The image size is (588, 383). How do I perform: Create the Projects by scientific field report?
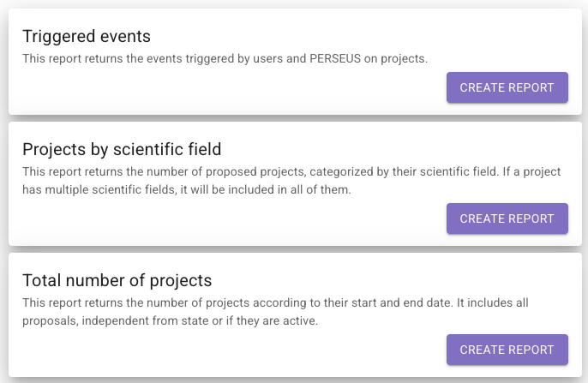click(507, 218)
